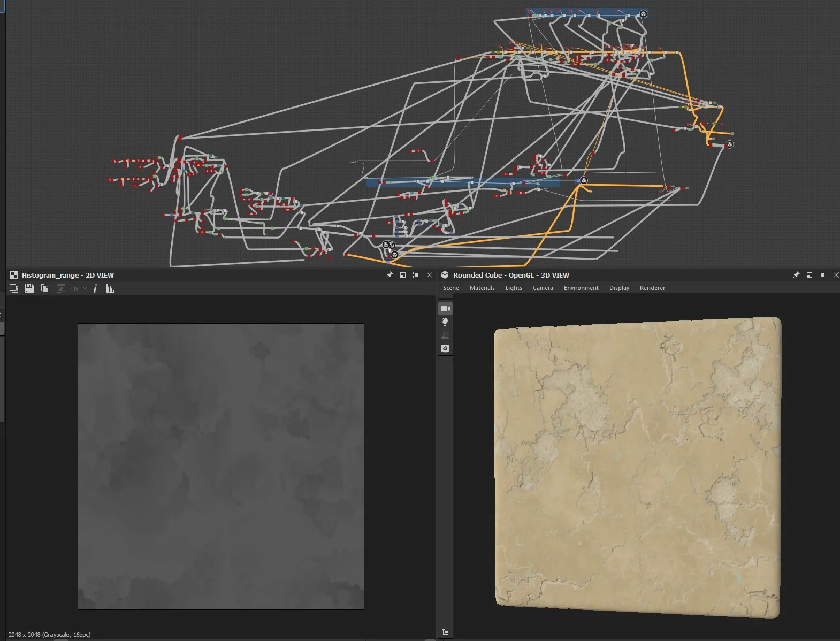Click the greyed environment image icon in 3D view
The image size is (840, 641).
[445, 335]
